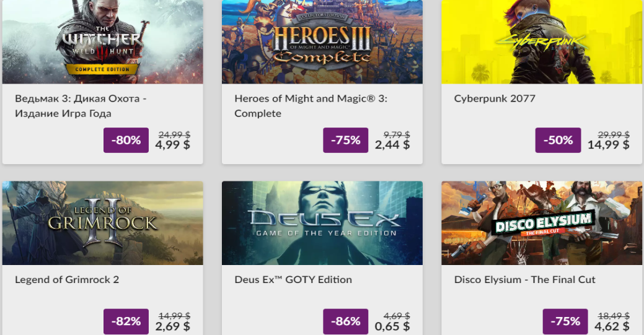
Task: Click the Ведьмак 3: Дикая Охота title
Action: (81, 106)
